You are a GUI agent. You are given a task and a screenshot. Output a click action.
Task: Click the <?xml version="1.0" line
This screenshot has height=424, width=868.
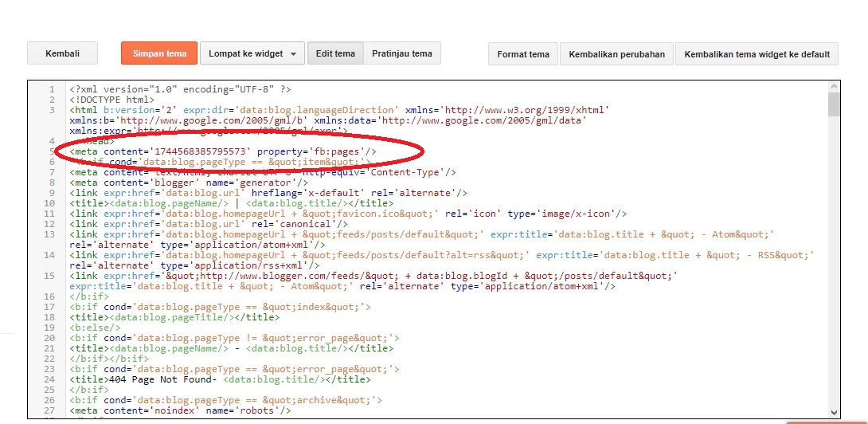(x=181, y=89)
